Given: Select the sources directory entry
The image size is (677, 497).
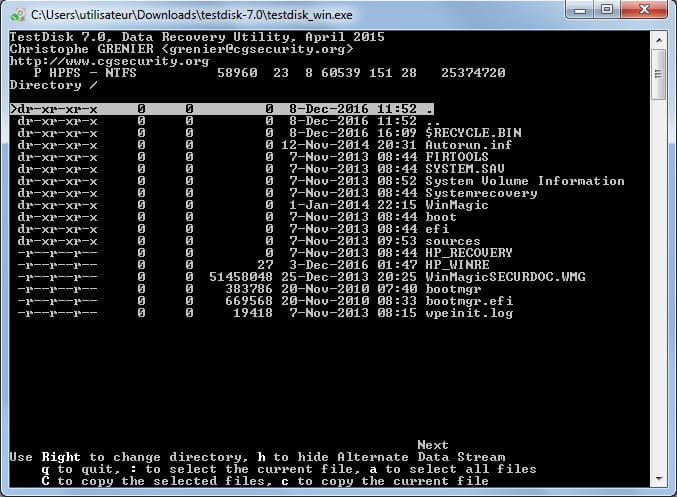Looking at the screenshot, I should coord(249,241).
